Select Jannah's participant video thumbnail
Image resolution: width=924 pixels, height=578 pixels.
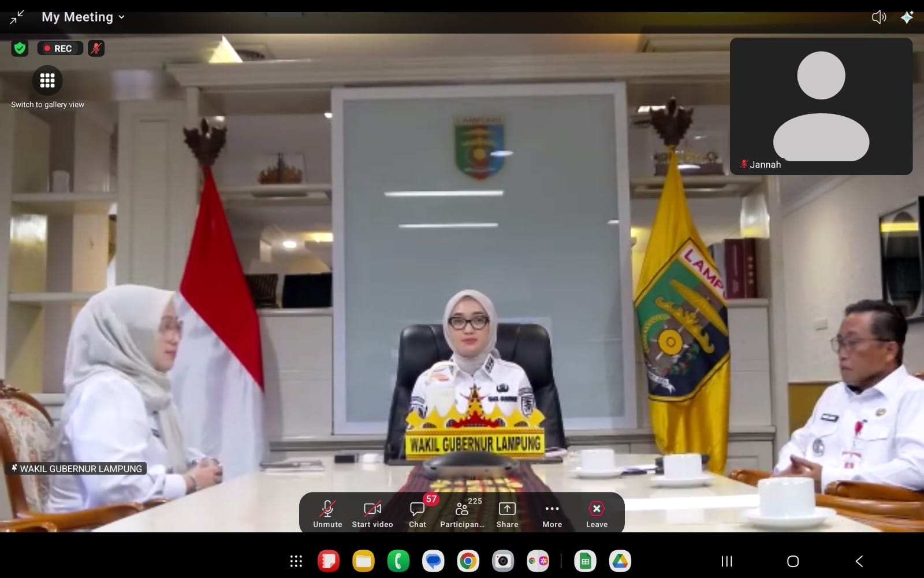[x=821, y=106]
